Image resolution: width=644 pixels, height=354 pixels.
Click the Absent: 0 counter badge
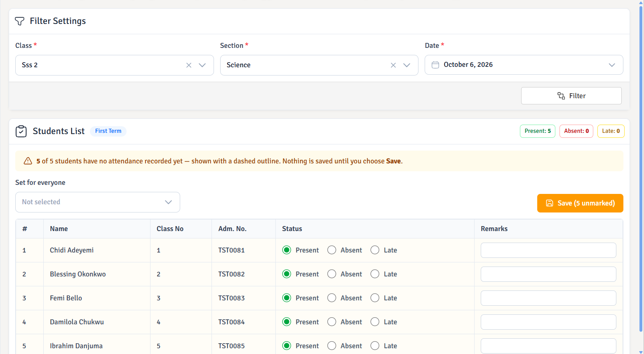pyautogui.click(x=576, y=131)
